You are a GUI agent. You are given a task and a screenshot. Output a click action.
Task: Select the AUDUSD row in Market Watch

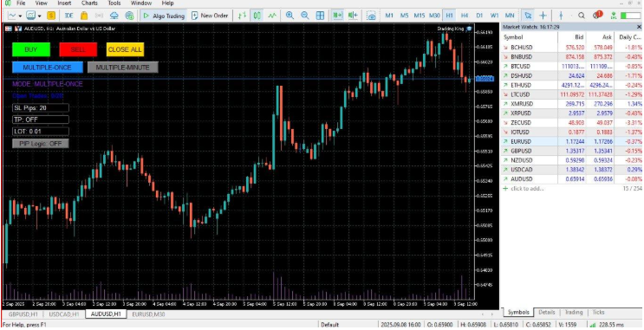(x=572, y=179)
